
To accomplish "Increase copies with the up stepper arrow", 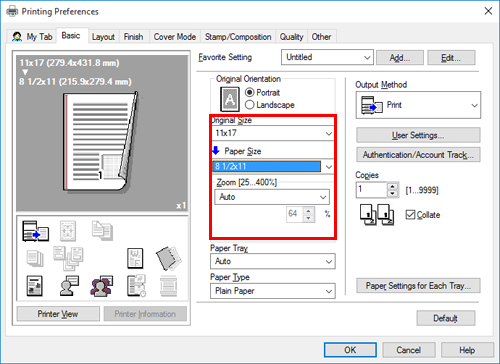I will coord(393,187).
